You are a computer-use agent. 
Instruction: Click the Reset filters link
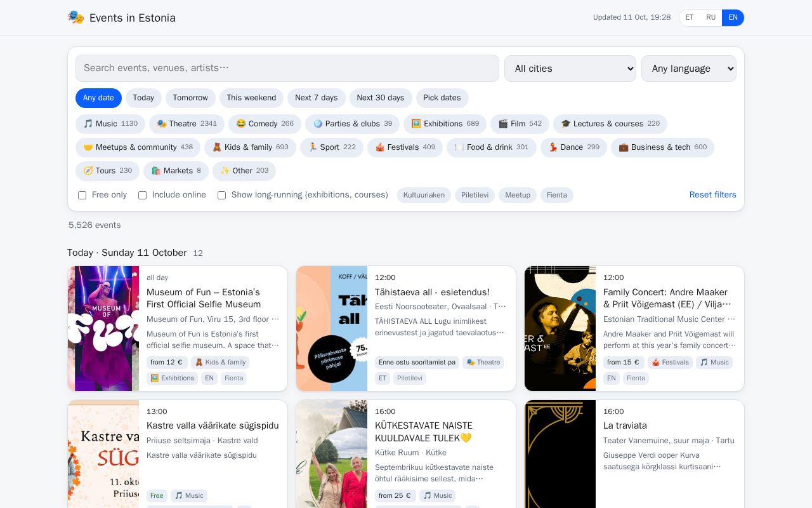coord(712,195)
